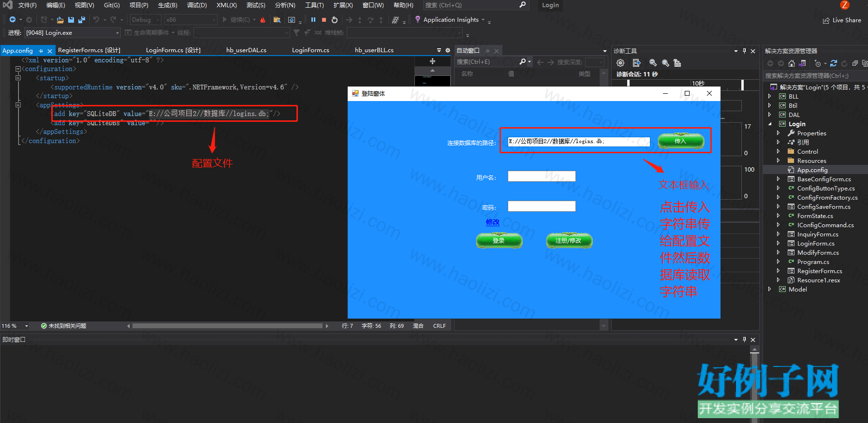Click the file explorer folder-search toolbar icon
The width and height of the screenshot is (868, 423).
tap(277, 20)
